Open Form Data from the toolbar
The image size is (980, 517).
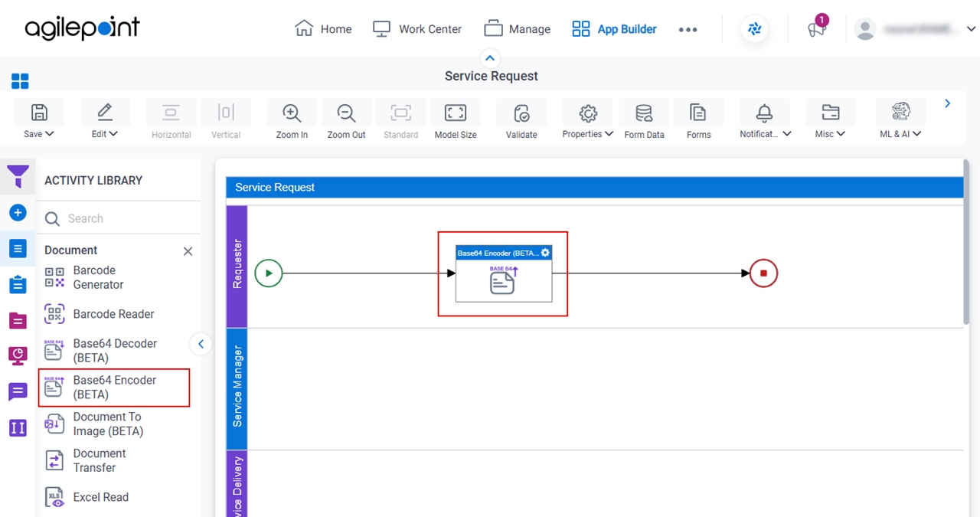[x=644, y=119]
